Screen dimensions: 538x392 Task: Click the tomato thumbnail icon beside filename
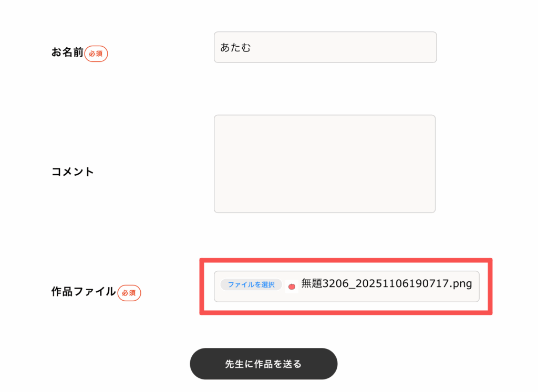click(292, 286)
